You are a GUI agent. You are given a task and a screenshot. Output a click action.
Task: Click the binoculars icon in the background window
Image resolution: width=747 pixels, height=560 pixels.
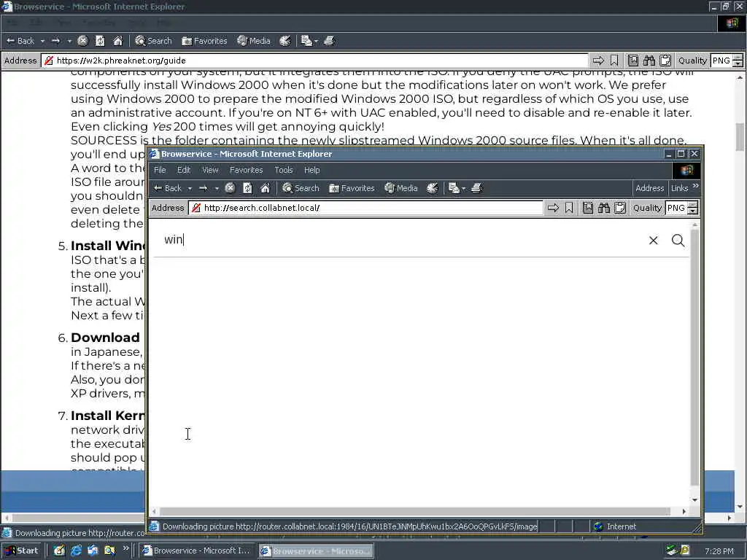(649, 61)
